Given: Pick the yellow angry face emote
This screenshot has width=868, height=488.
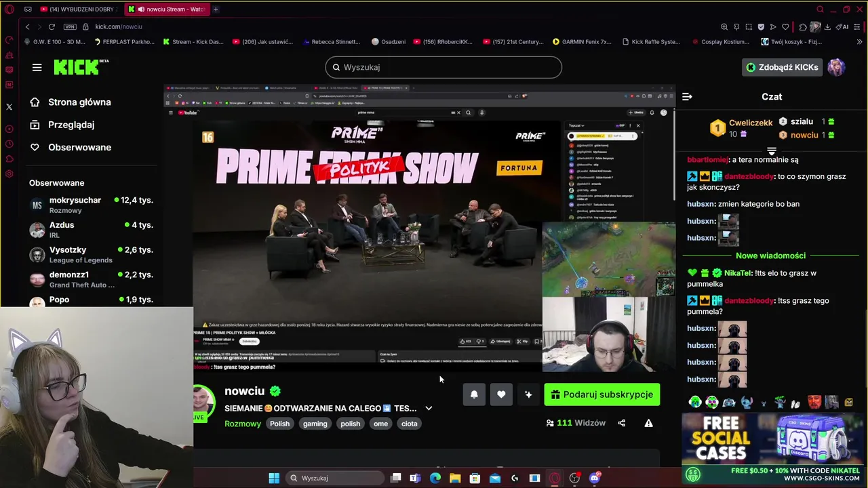Looking at the screenshot, I should coord(848,402).
